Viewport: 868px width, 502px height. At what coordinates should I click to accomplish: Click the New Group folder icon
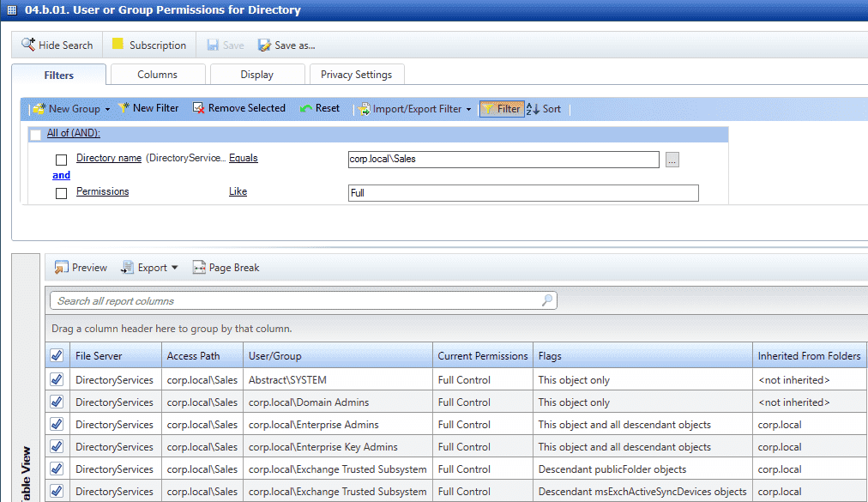pyautogui.click(x=39, y=109)
